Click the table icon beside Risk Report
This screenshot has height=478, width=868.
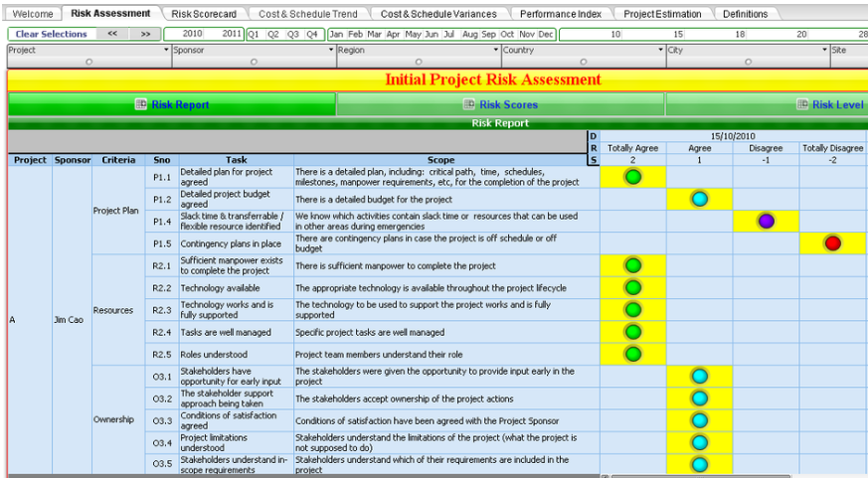141,104
